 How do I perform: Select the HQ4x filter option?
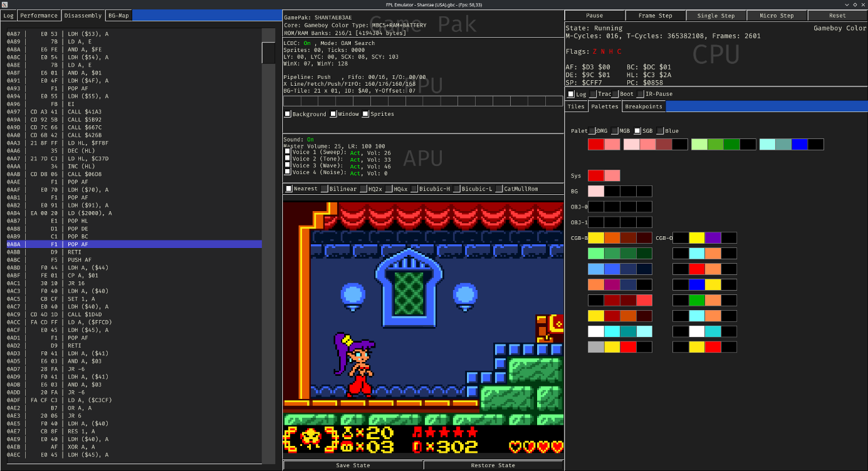tap(389, 189)
